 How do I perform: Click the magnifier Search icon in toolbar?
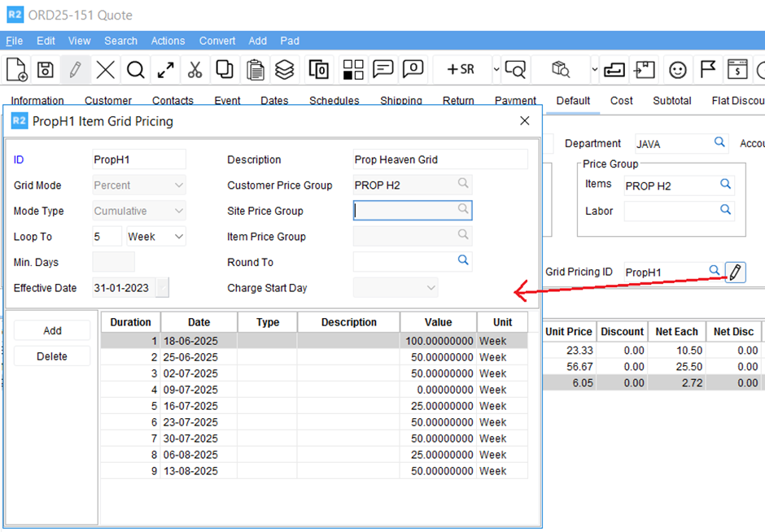(x=136, y=70)
